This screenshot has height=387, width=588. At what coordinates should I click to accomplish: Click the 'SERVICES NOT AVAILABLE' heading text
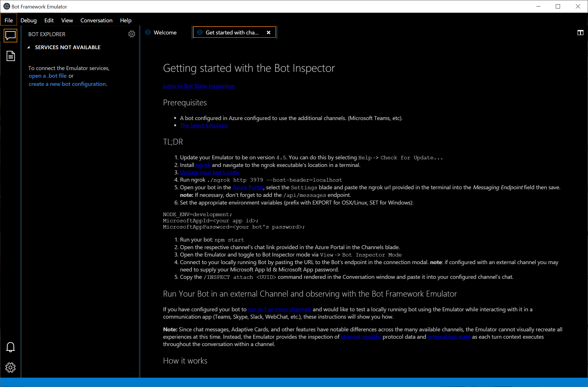[68, 47]
